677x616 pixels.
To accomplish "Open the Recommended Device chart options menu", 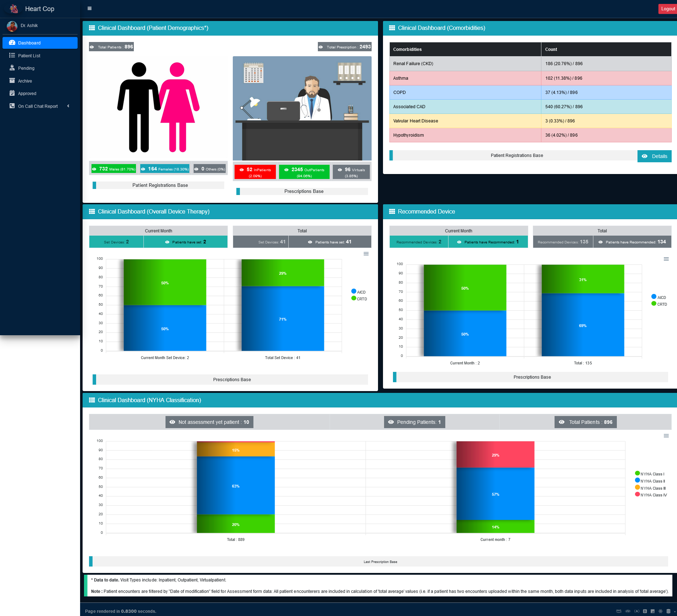I will (666, 259).
